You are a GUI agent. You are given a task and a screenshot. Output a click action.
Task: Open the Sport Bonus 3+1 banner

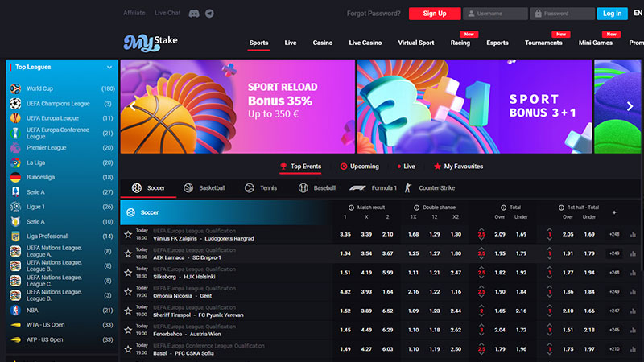(x=474, y=106)
